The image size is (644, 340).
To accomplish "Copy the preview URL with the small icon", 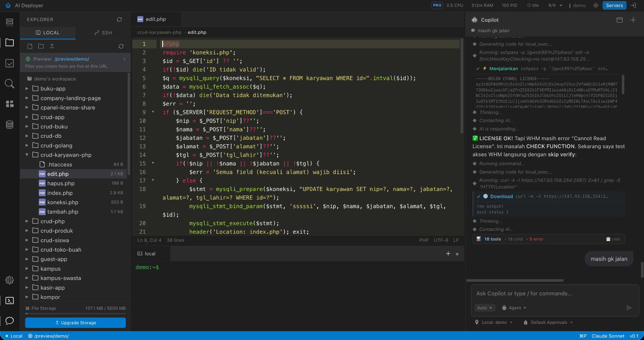I will click(124, 59).
